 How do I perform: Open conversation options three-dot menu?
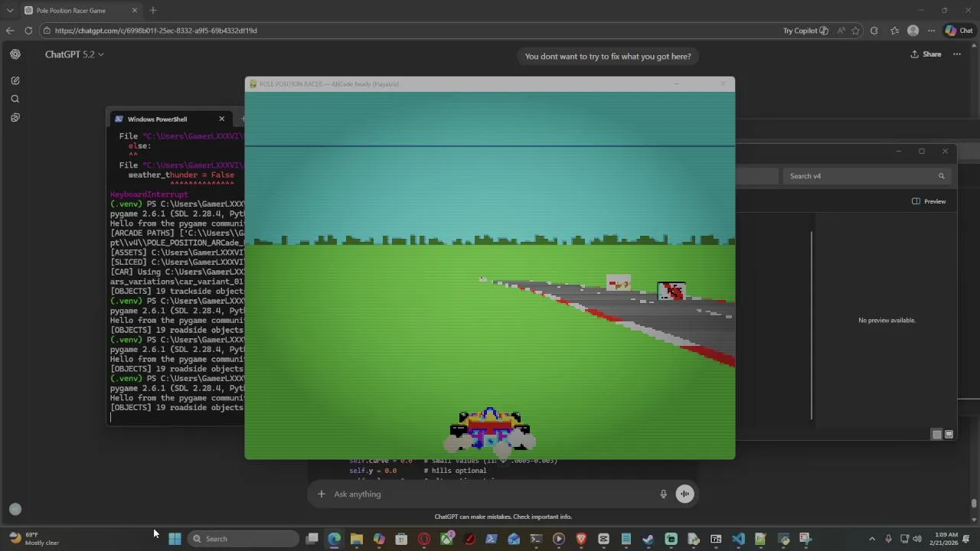[956, 54]
